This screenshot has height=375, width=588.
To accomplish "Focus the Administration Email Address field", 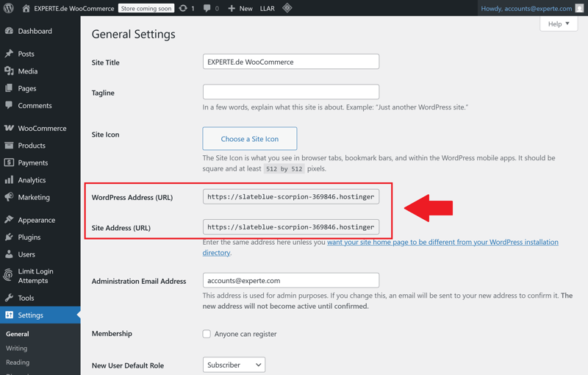I will [291, 280].
